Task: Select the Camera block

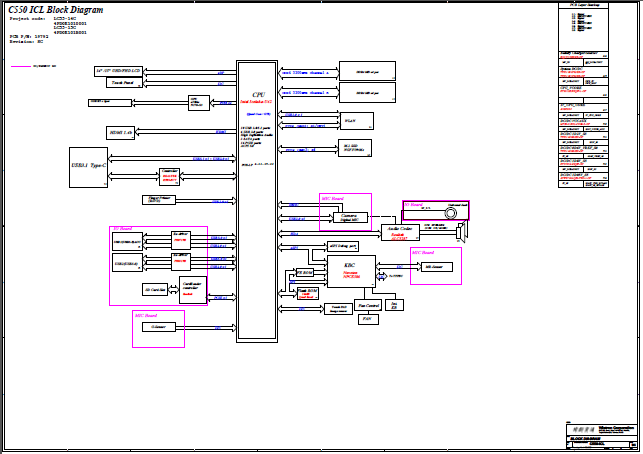Action: pos(350,217)
